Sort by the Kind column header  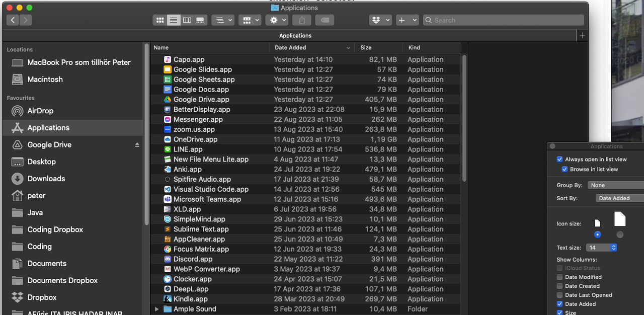pyautogui.click(x=431, y=48)
